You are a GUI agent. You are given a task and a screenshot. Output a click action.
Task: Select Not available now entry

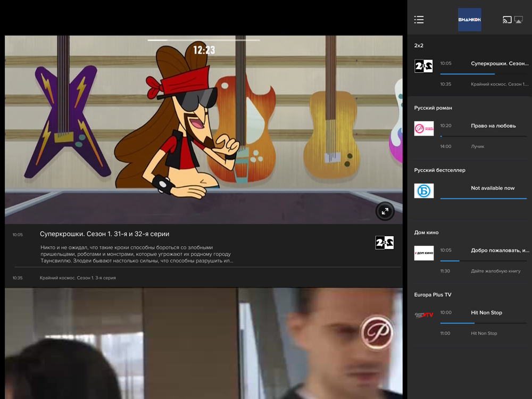(493, 188)
